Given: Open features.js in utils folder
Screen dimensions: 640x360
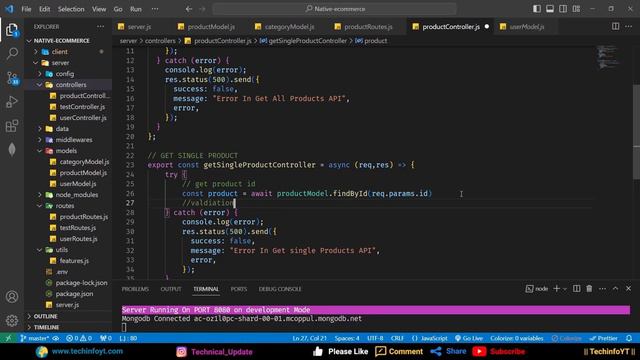Looking at the screenshot, I should coord(74,261).
